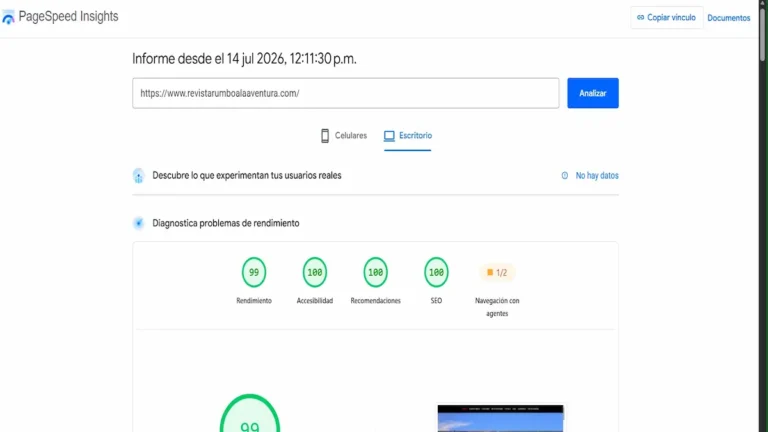Image resolution: width=768 pixels, height=432 pixels.
Task: Click the info icon beside No hay datos
Action: coord(565,175)
